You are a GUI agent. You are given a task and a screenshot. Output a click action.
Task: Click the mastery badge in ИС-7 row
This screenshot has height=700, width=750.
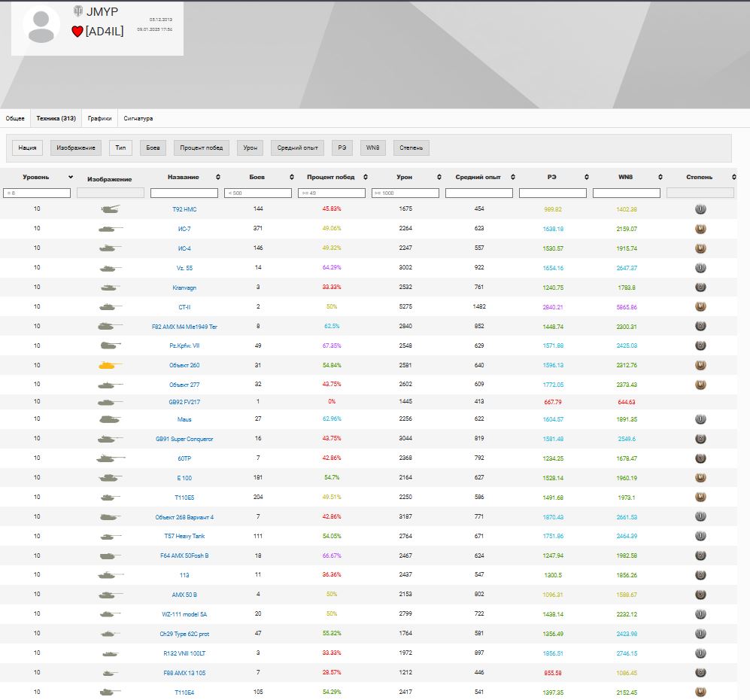pos(700,229)
